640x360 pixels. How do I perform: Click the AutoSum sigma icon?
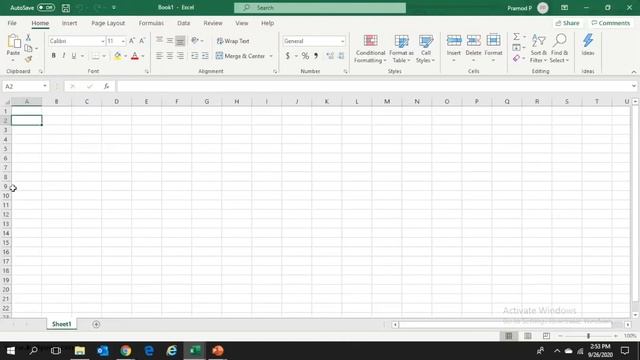pos(516,37)
